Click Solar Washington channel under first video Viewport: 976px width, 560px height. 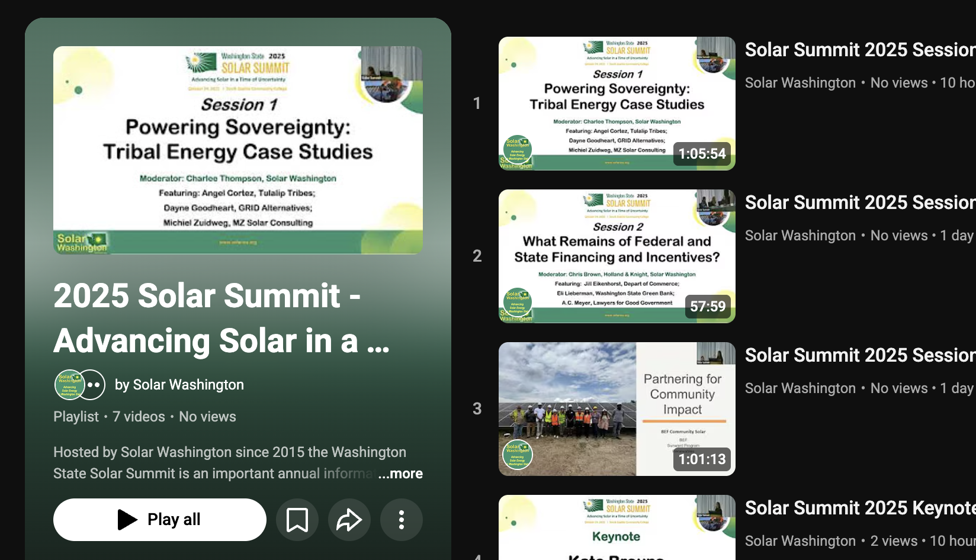tap(800, 83)
